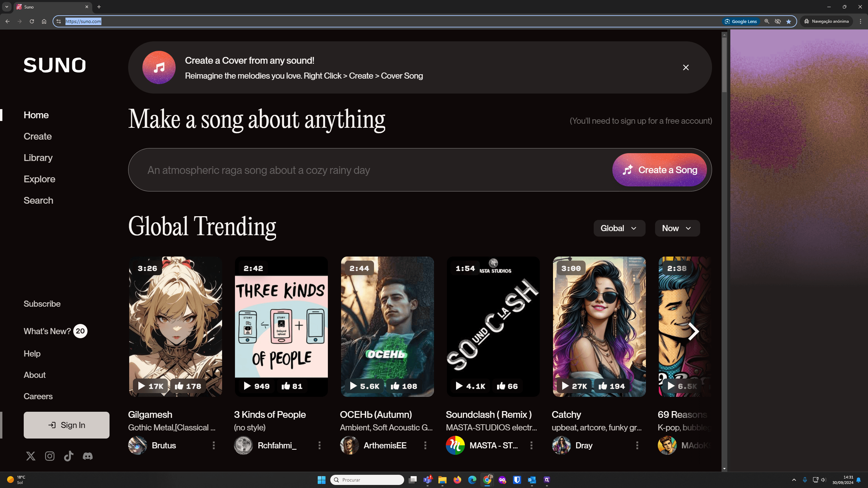This screenshot has height=488, width=868.
Task: Open the Chrome three-dot menu
Action: point(860,21)
